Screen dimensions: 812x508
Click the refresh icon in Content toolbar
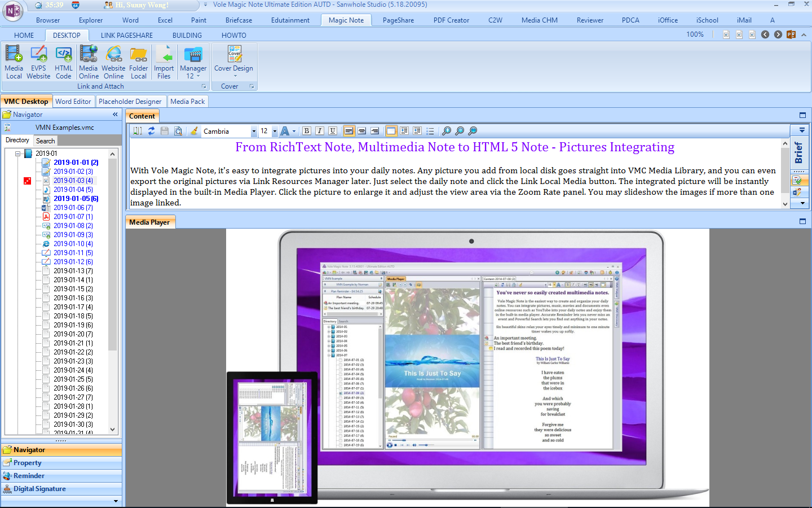pos(151,131)
